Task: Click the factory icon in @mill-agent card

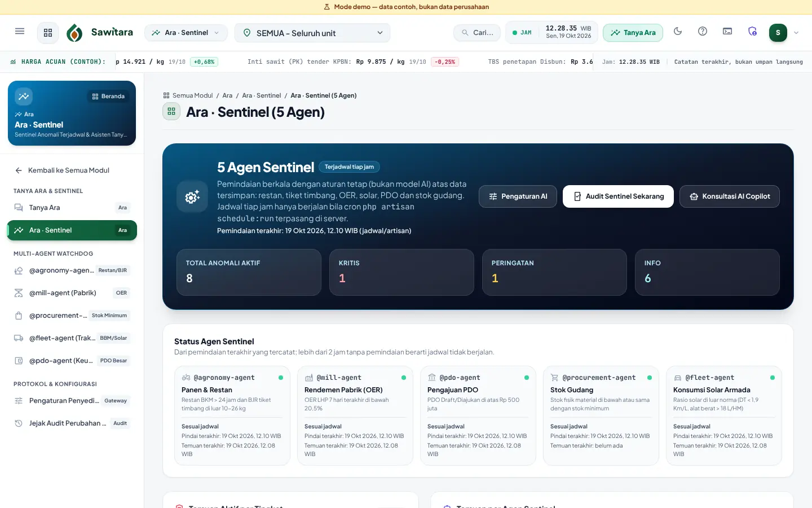Action: pyautogui.click(x=309, y=378)
